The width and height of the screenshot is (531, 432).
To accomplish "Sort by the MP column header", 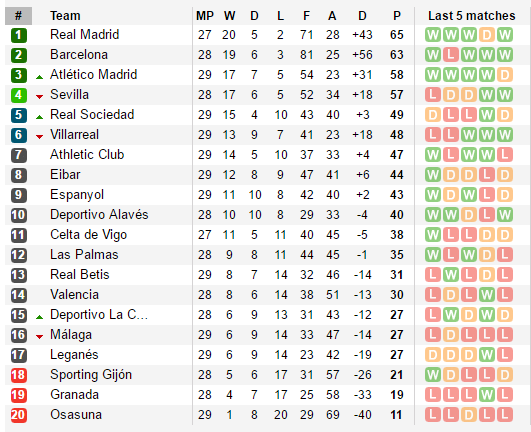I will pyautogui.click(x=205, y=16).
